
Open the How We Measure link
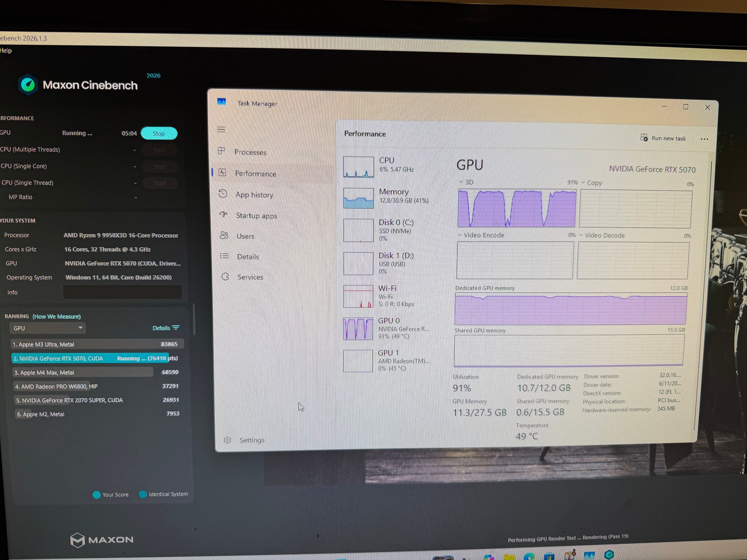pos(57,316)
